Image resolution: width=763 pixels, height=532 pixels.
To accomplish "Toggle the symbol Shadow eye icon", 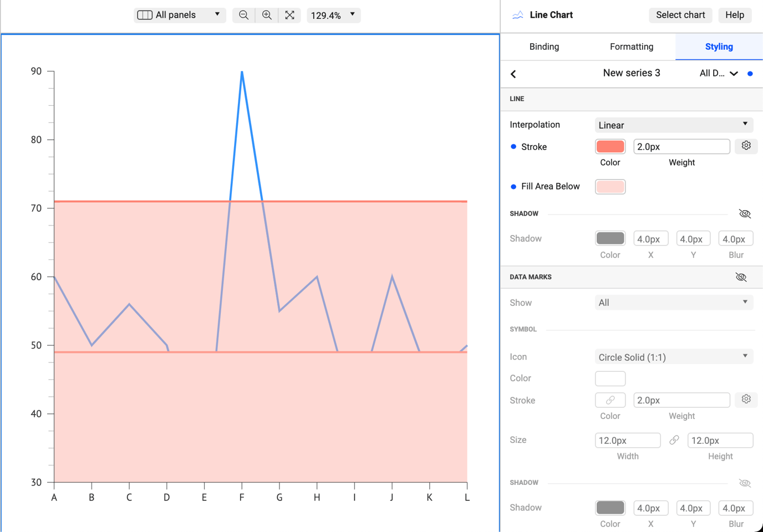I will 745,483.
